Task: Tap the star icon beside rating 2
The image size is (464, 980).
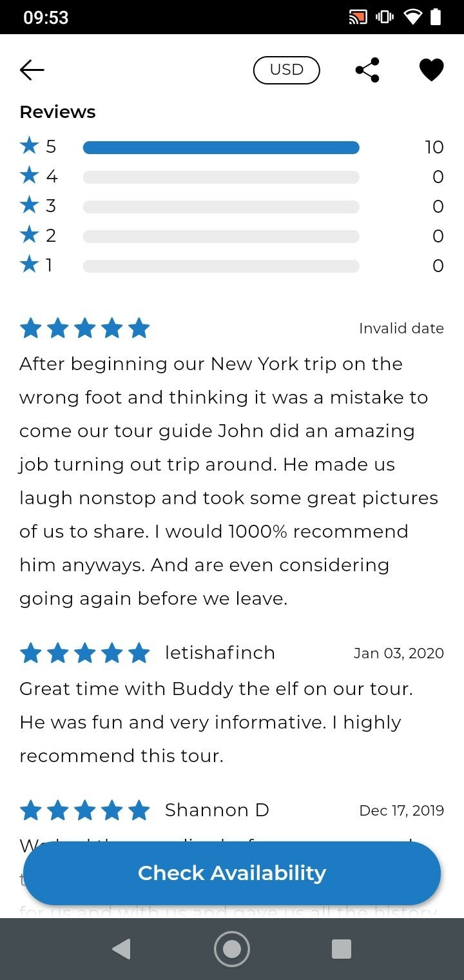Action: [29, 235]
